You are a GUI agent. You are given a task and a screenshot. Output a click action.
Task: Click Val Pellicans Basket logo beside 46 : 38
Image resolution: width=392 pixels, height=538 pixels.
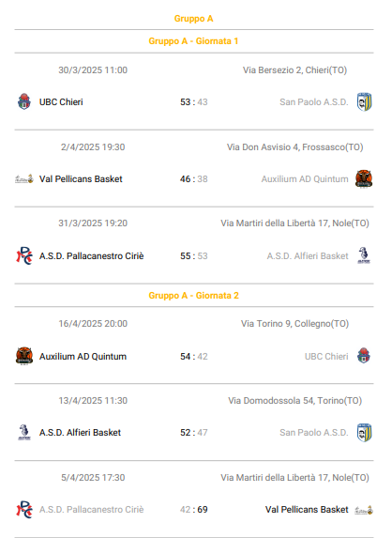click(24, 178)
